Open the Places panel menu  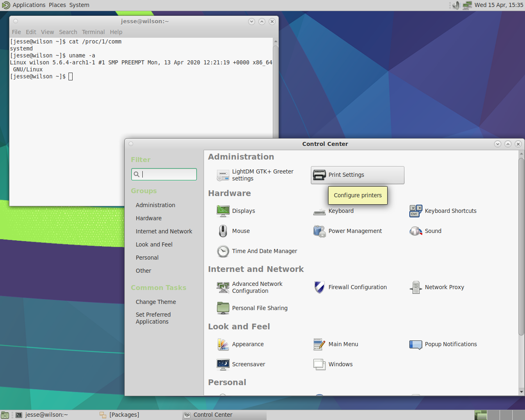57,5
